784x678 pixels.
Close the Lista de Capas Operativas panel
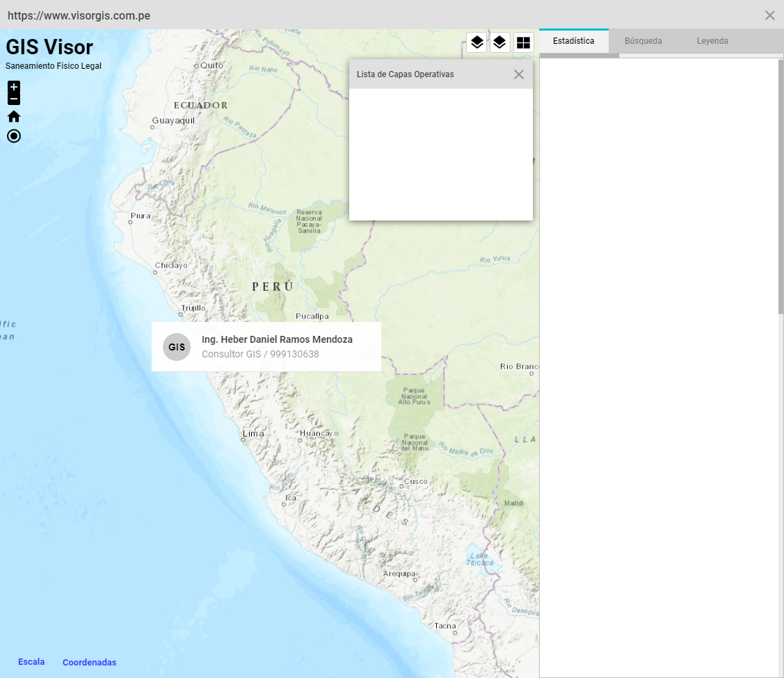[518, 74]
